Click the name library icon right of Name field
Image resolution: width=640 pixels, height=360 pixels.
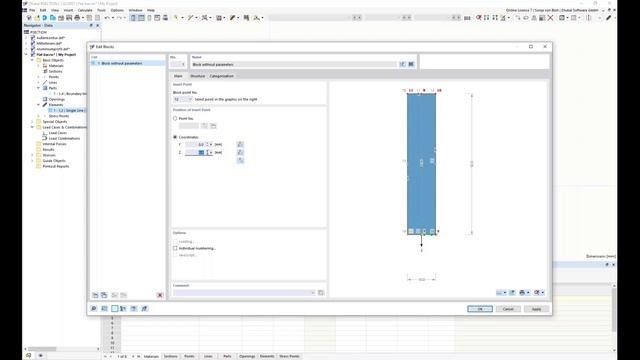tap(411, 64)
